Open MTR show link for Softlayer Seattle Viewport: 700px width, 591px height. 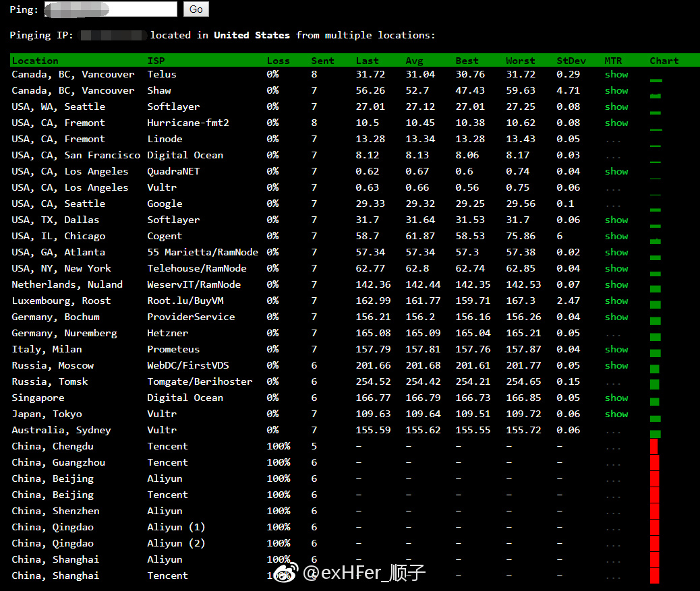[616, 106]
